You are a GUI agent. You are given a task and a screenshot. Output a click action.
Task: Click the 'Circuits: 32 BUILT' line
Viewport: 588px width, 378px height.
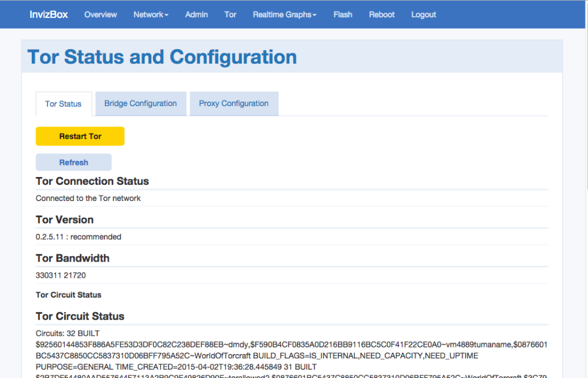tap(67, 334)
